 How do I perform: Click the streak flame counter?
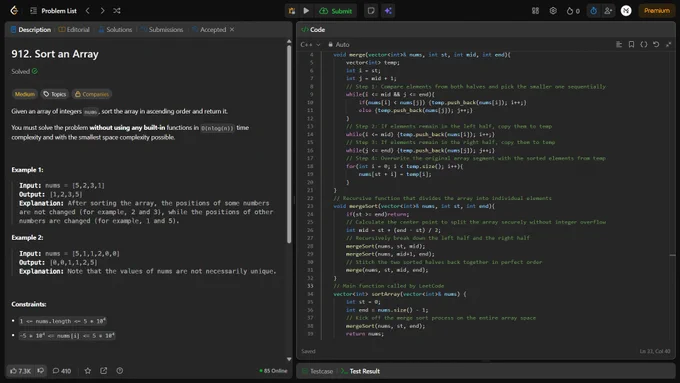pos(573,11)
